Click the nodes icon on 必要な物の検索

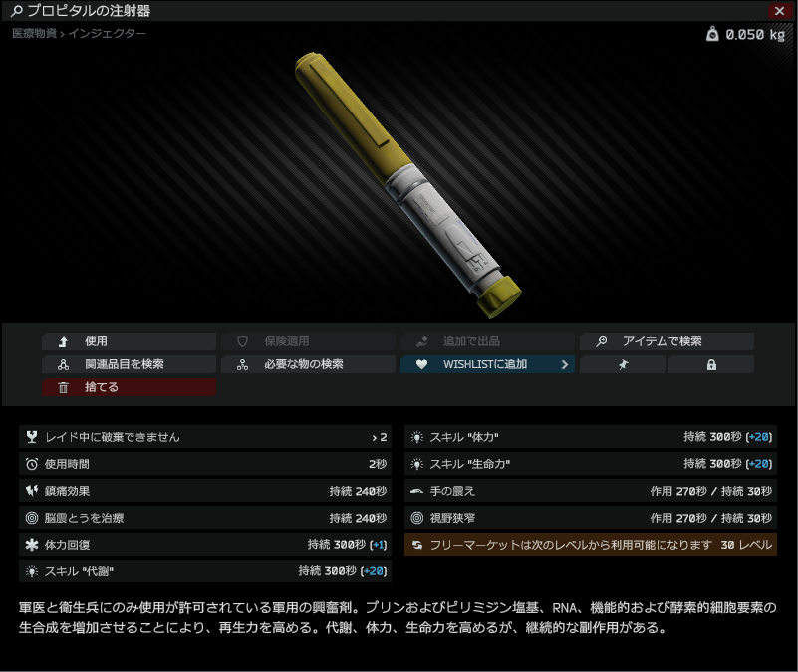point(242,364)
